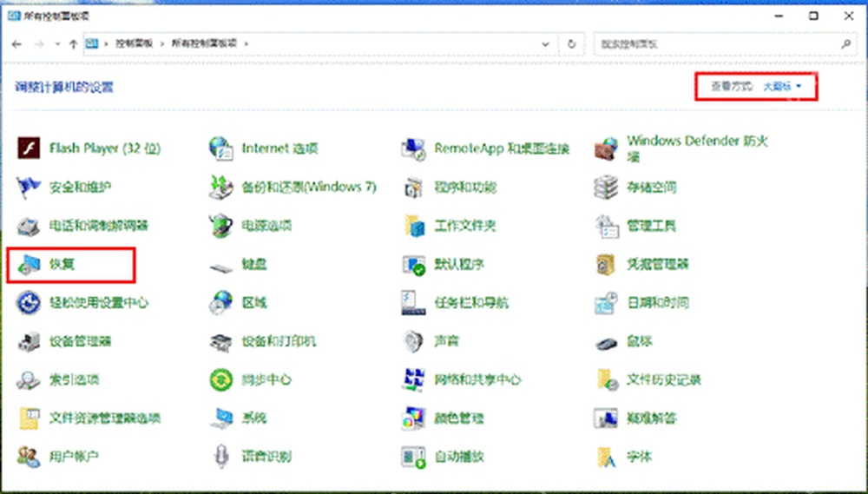
Task: Click the 键盘 keyboard icon
Action: pyautogui.click(x=220, y=267)
